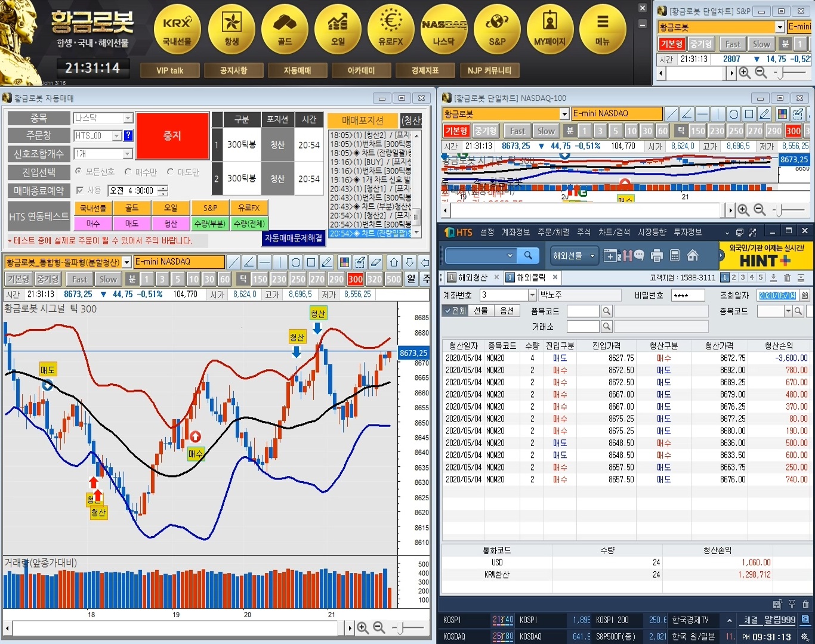Toggle the 사용 checkbox for 매매종료예약
Screen dimensions: 815x644
tap(80, 190)
